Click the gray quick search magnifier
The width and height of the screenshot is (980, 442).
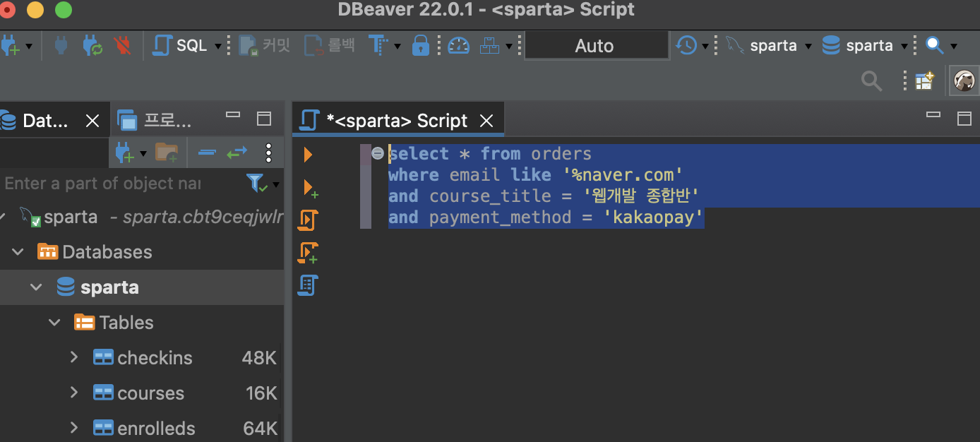[x=872, y=81]
